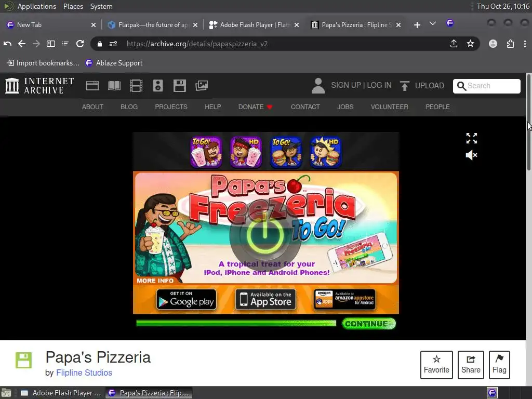Screen dimensions: 532x399
Task: Click the green loading progress bar
Action: click(236, 323)
